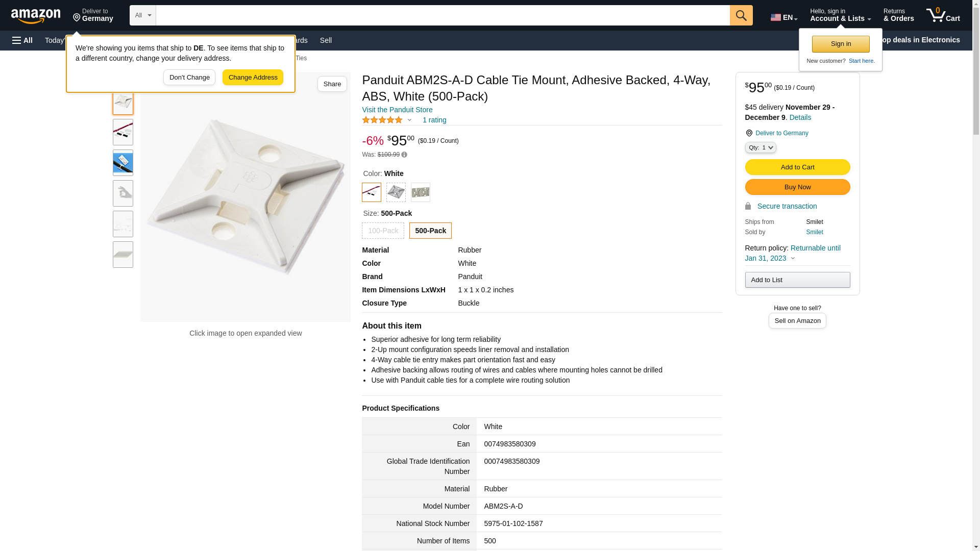Open the All hamburger menu
Image resolution: width=980 pixels, height=551 pixels.
22,40
